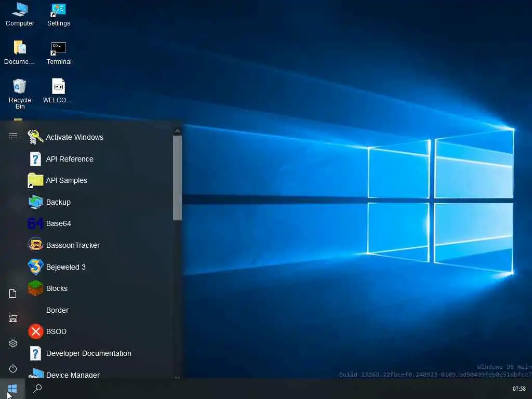
Task: Select the BassoonTracker label
Action: click(x=73, y=245)
